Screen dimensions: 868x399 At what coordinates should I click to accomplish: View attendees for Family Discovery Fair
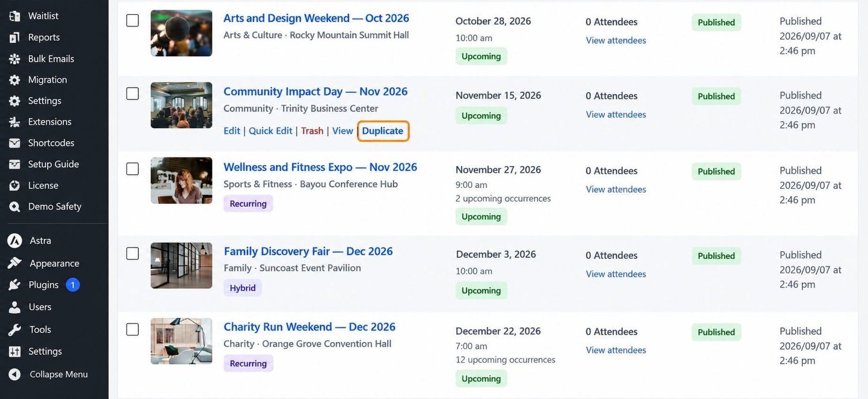(x=616, y=274)
